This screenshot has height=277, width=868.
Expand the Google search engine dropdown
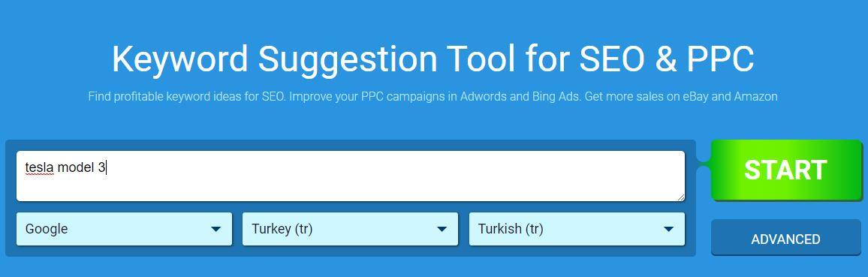[124, 229]
